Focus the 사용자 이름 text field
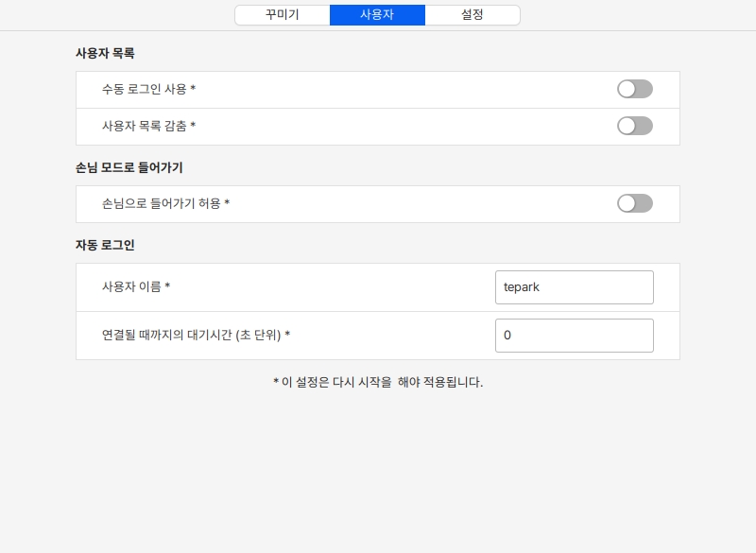Screen dimensions: 756x553 coord(574,287)
